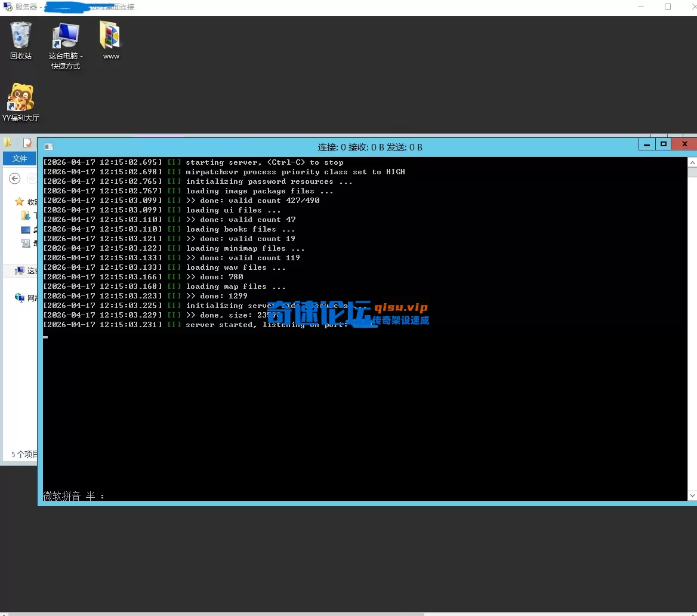Click the remote desktop icon in the connection bar
This screenshot has height=616, width=697.
pyautogui.click(x=6, y=7)
